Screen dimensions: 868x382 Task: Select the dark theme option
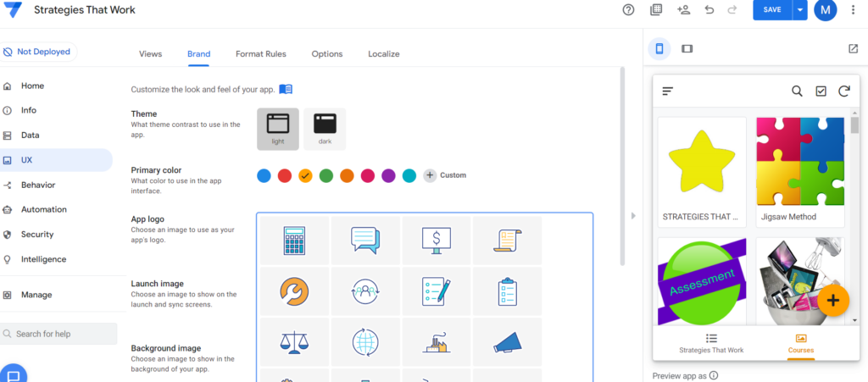(325, 129)
